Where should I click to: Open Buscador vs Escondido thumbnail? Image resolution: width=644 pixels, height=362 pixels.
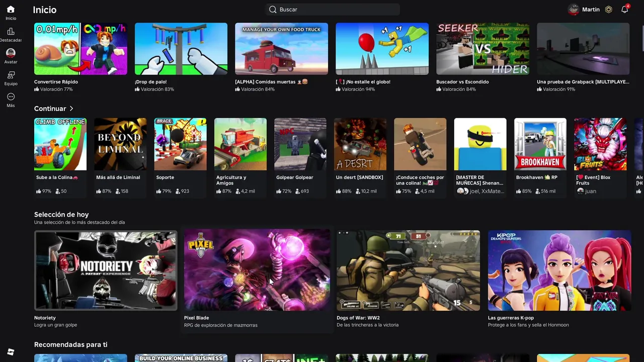pos(482,49)
